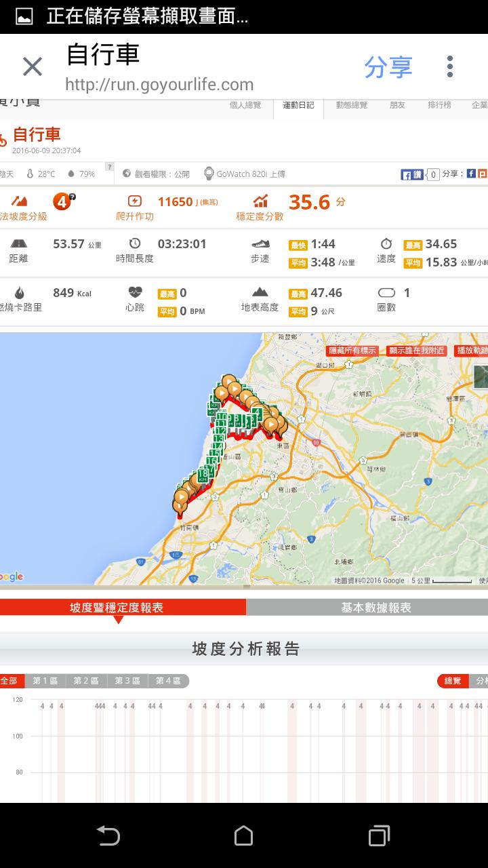Click the duration clock icon

(135, 243)
